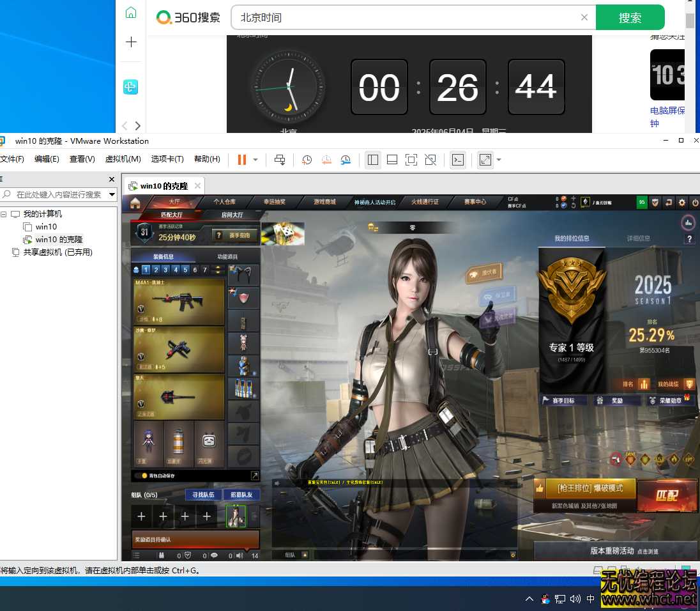Click the snapshot manager icon
The width and height of the screenshot is (700, 611).
click(346, 160)
